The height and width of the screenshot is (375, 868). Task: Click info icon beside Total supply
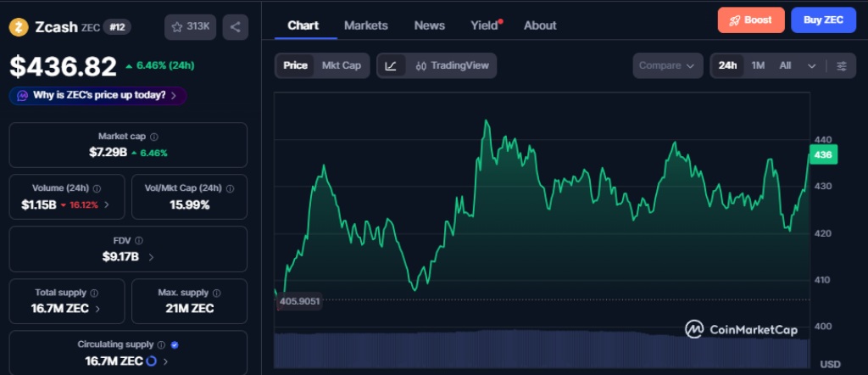tap(94, 293)
